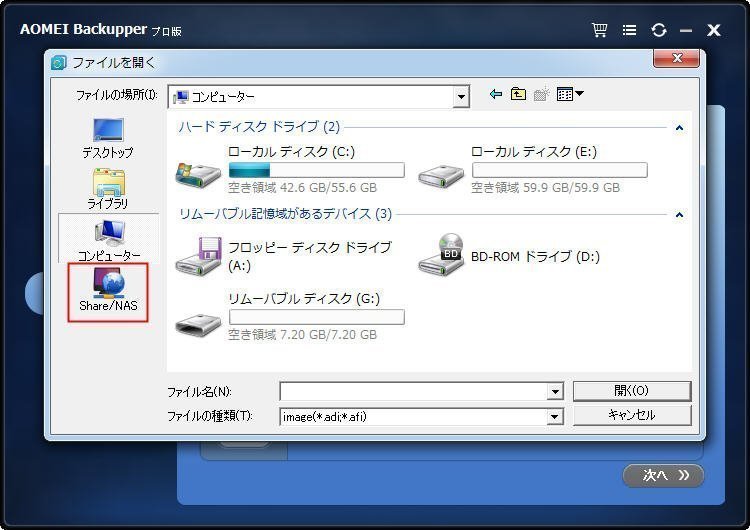Viewport: 750px width, 530px height.
Task: Click the C: drive usage bar
Action: coord(317,170)
